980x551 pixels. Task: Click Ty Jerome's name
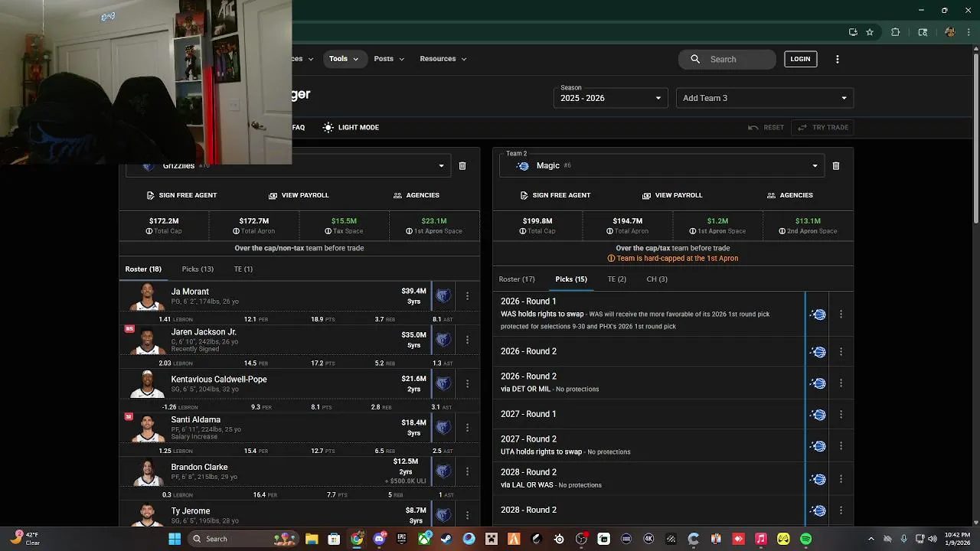pos(191,511)
